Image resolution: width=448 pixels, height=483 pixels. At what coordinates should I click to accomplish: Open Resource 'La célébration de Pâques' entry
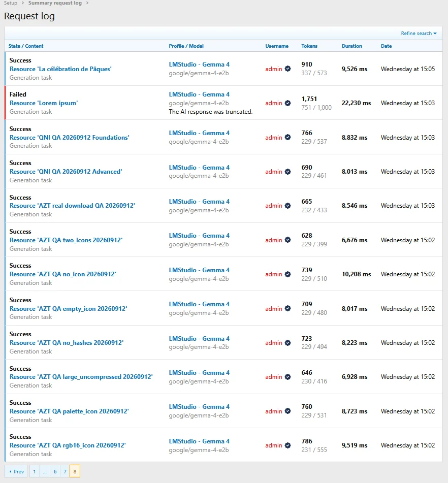coord(60,69)
